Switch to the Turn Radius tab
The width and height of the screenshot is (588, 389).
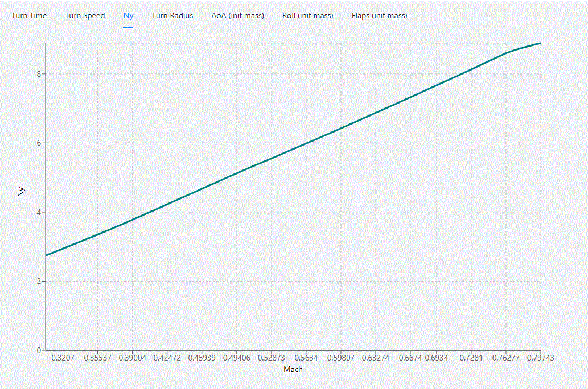pyautogui.click(x=172, y=16)
